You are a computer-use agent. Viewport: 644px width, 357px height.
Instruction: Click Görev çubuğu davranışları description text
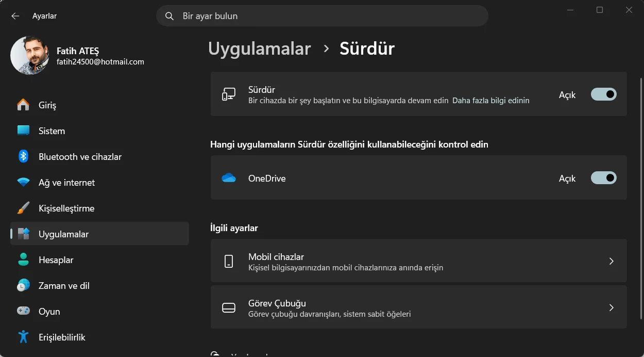tap(329, 314)
